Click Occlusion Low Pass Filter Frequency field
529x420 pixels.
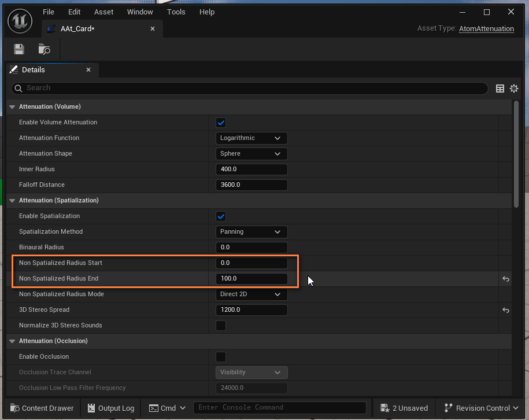click(x=251, y=388)
